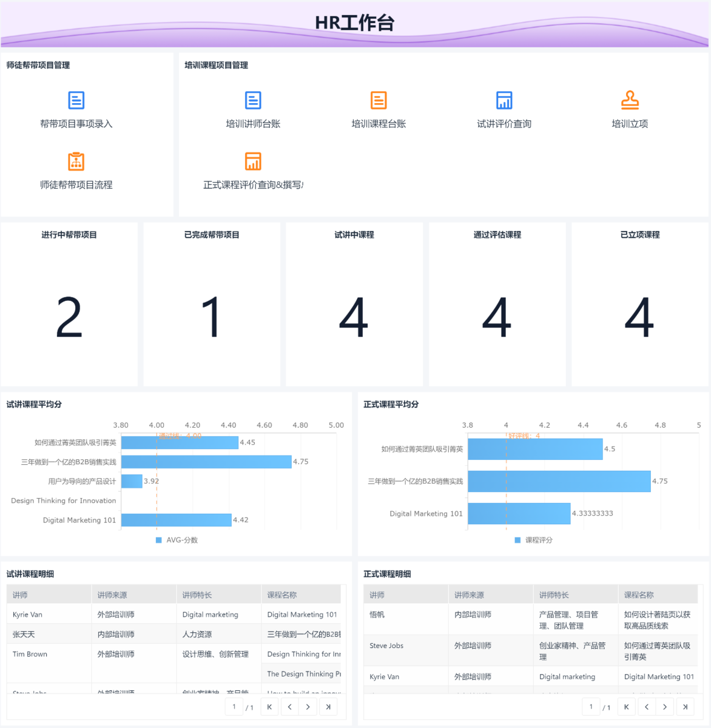
Task: Go to previous page in 正式课程明细 table
Action: [647, 707]
